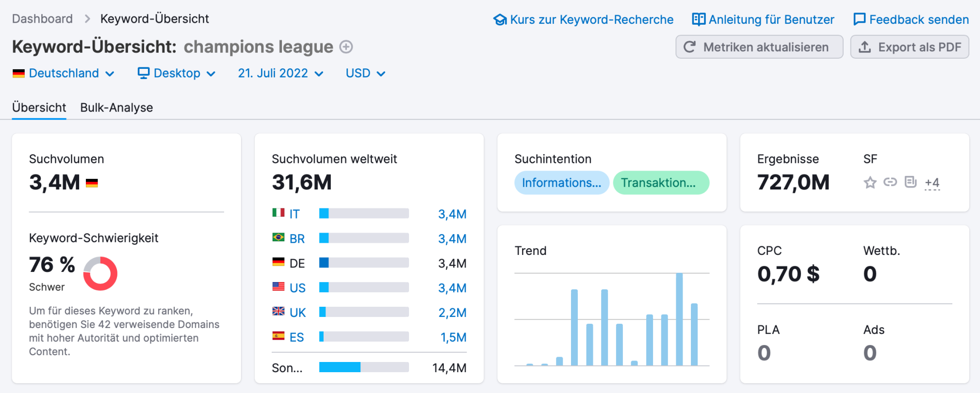Click the Spanish flag icon
Screen dimensions: 980x393
[x=278, y=336]
